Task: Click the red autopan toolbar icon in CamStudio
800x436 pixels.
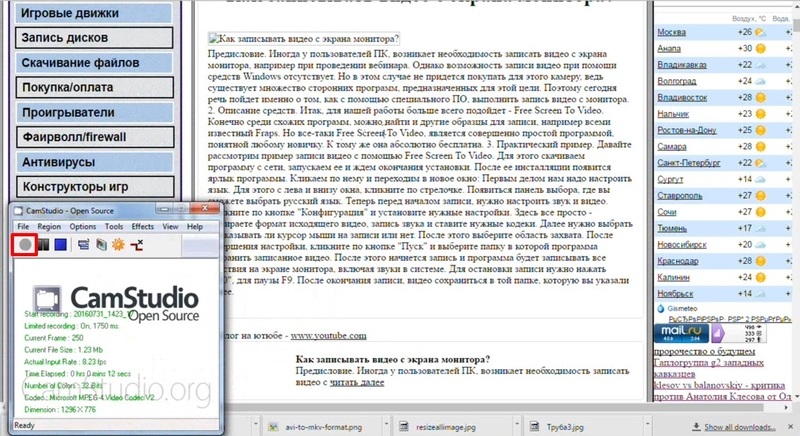Action: click(137, 245)
